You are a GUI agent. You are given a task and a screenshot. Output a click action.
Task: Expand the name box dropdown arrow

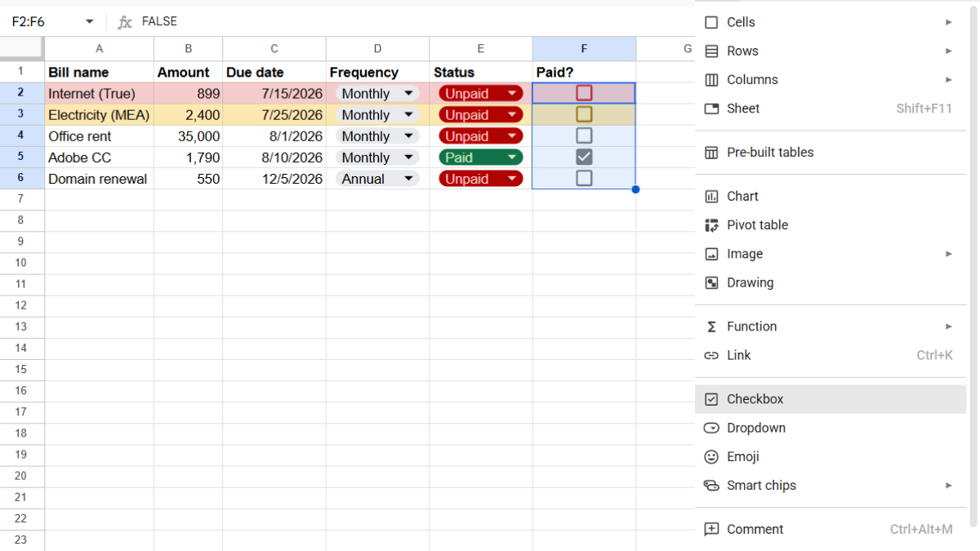[90, 22]
